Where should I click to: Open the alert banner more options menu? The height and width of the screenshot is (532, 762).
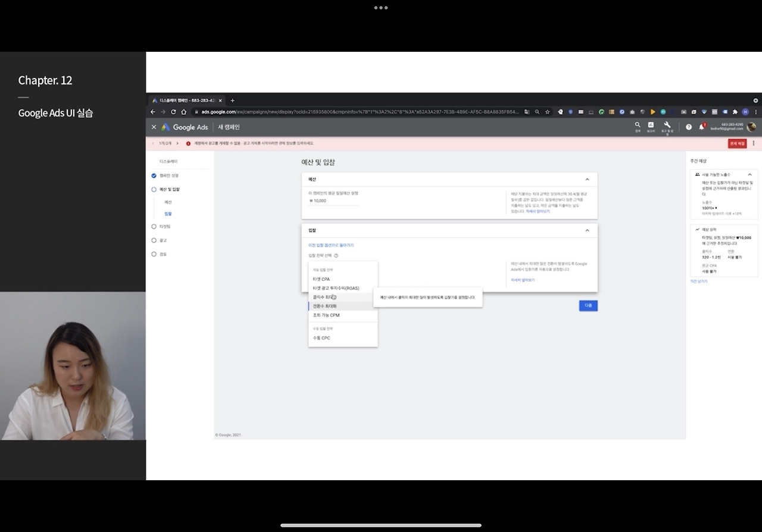pyautogui.click(x=754, y=143)
